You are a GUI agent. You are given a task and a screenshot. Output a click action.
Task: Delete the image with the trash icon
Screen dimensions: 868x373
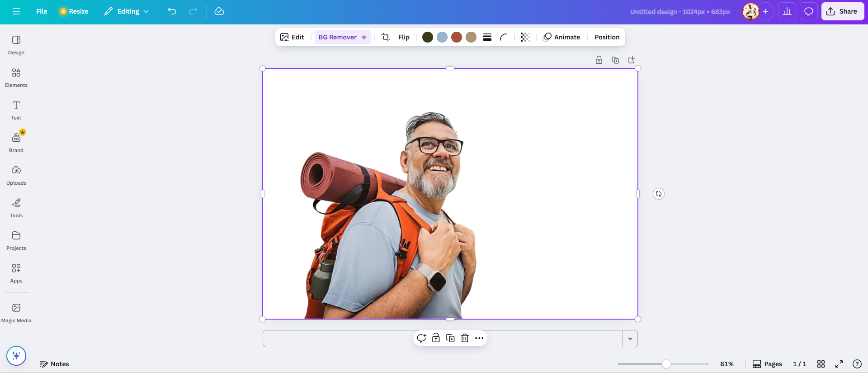(465, 338)
